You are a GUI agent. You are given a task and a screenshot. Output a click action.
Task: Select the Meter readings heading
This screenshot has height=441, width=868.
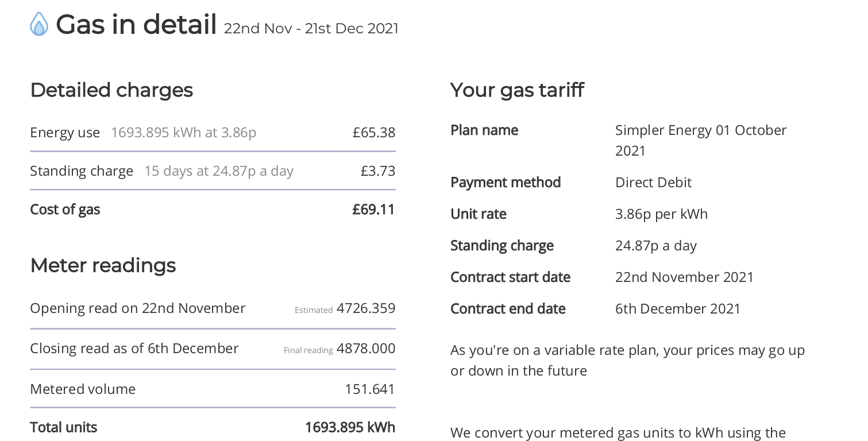[103, 265]
